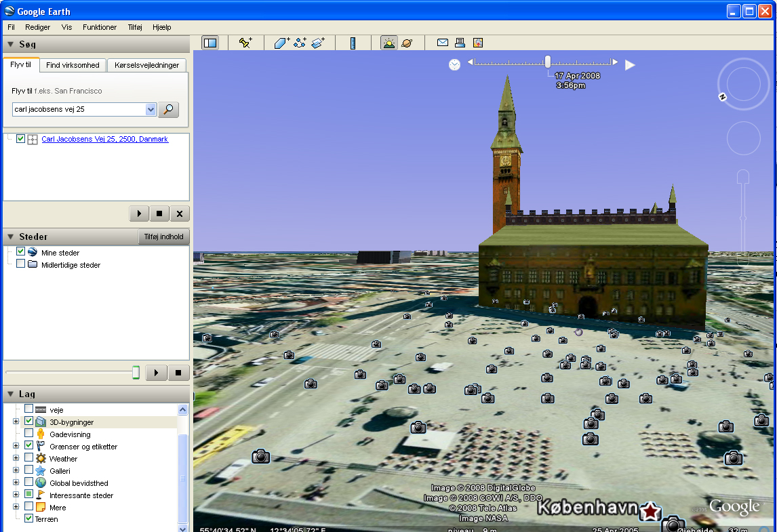The image size is (777, 532).
Task: Open the Funktioner menu
Action: click(x=100, y=27)
